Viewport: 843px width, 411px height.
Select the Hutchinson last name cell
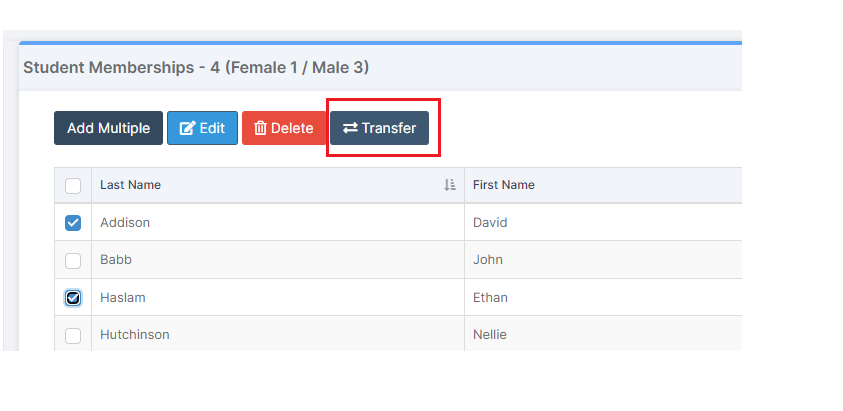(x=278, y=334)
